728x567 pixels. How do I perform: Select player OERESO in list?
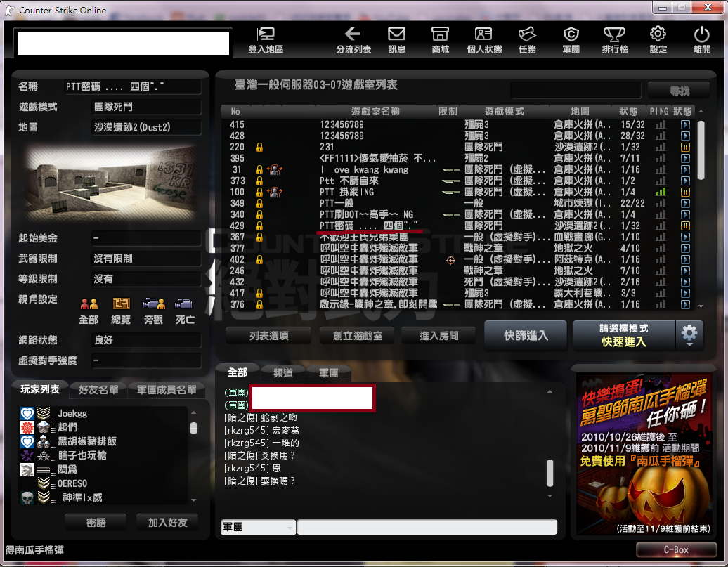[x=72, y=484]
